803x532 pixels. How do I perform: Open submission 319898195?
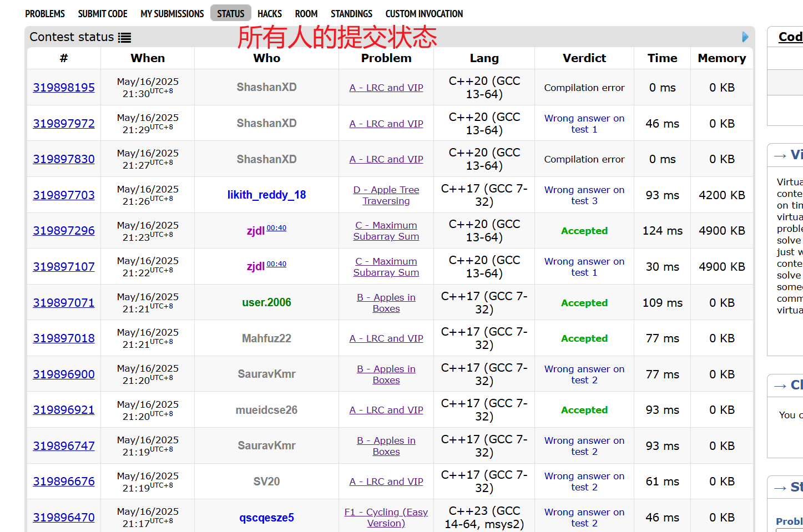point(64,88)
